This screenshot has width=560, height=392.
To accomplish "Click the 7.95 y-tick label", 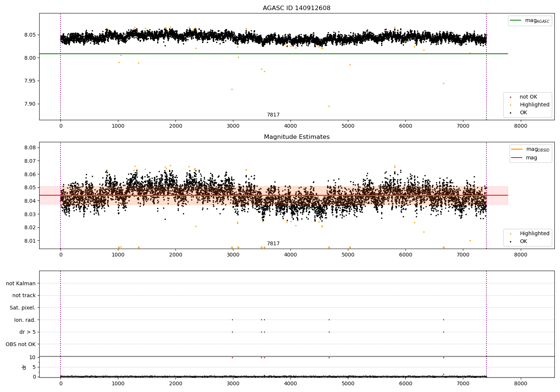I will pos(30,81).
